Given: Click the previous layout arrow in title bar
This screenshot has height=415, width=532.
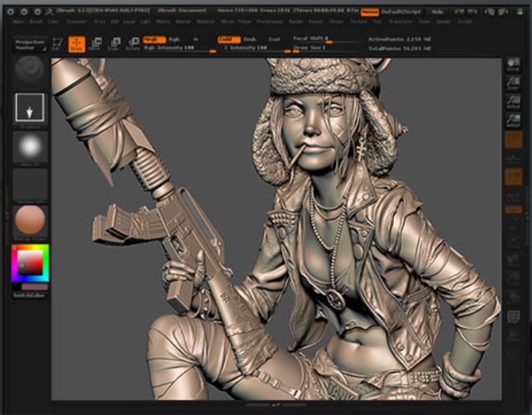Looking at the screenshot, I should pyautogui.click(x=459, y=12).
